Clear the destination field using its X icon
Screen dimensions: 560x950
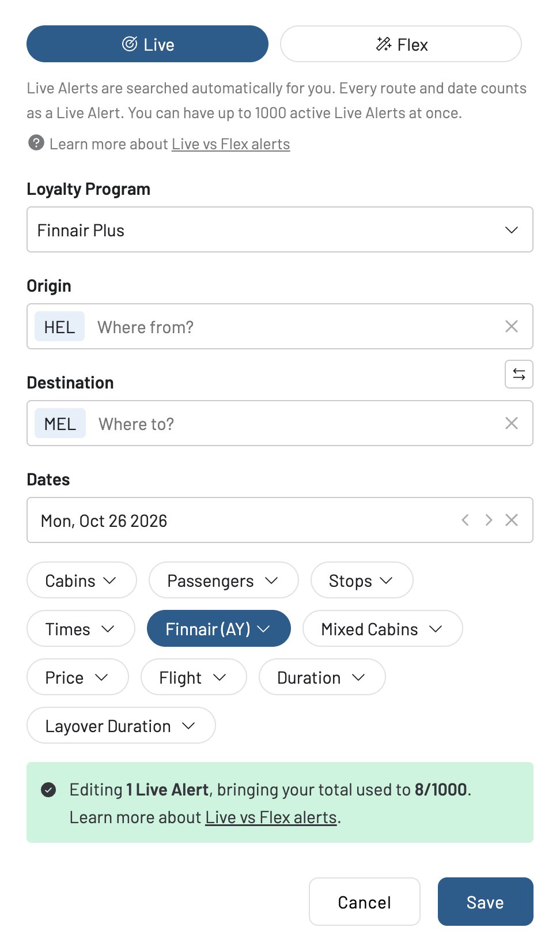click(x=511, y=423)
